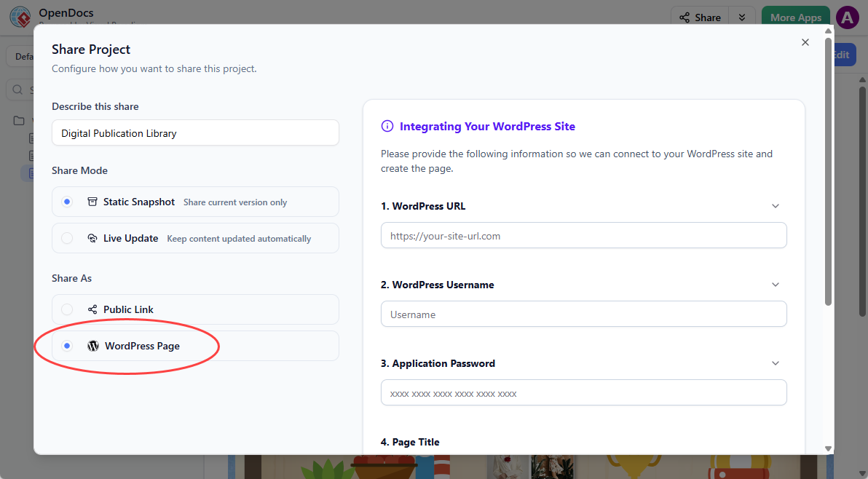Collapse the Application Password section chevron

776,363
